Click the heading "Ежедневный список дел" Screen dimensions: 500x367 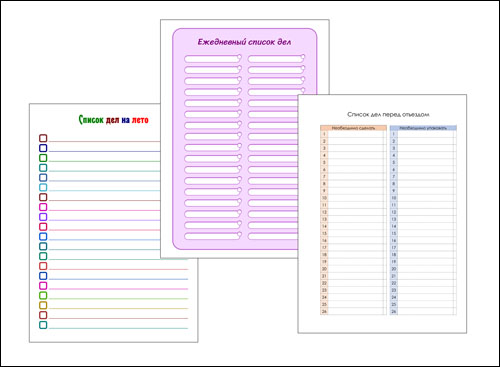pyautogui.click(x=244, y=42)
